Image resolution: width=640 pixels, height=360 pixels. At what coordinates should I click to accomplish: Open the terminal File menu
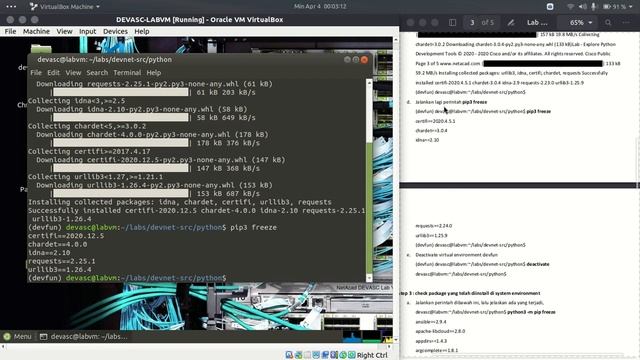point(36,73)
